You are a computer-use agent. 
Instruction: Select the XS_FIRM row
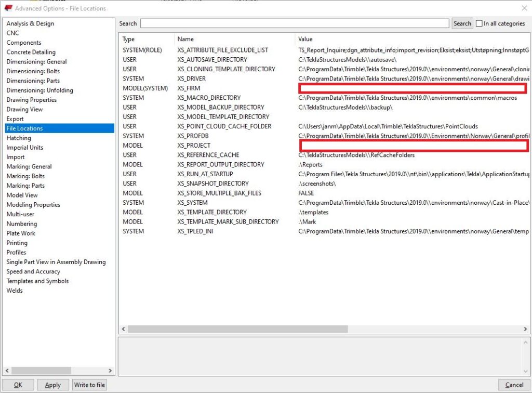(189, 88)
